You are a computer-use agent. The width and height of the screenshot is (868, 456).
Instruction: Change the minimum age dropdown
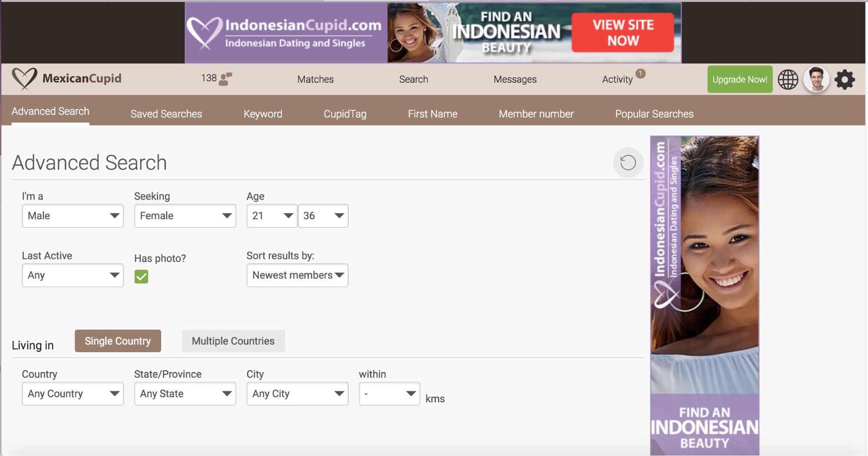coord(272,216)
